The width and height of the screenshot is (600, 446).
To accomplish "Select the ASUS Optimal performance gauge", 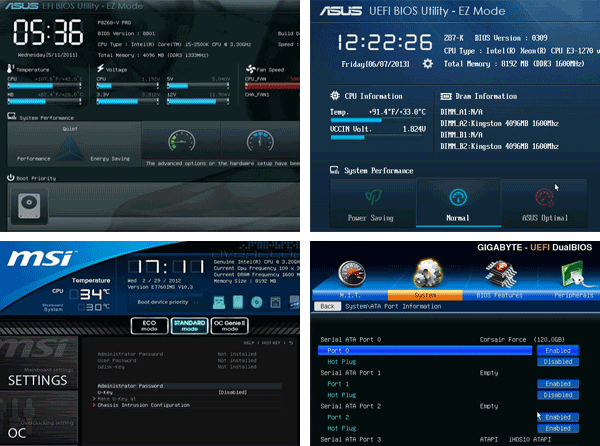I will click(544, 199).
